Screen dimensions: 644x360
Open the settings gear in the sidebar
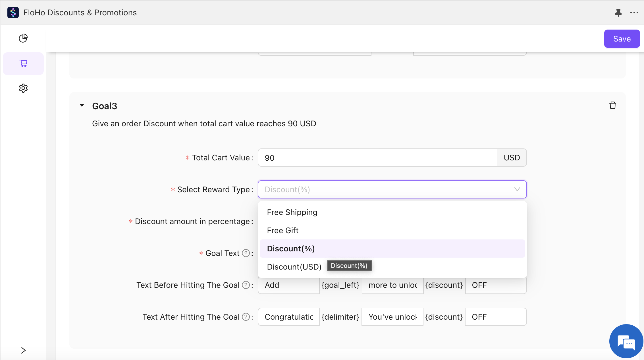tap(23, 88)
